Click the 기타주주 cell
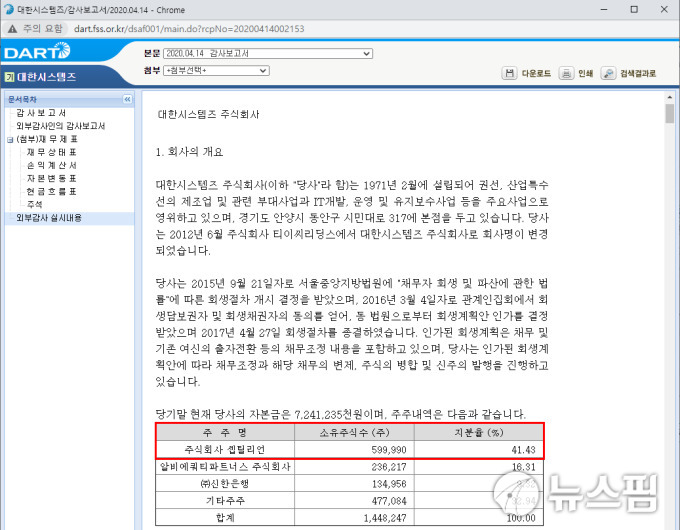The width and height of the screenshot is (680, 530). pos(225,501)
